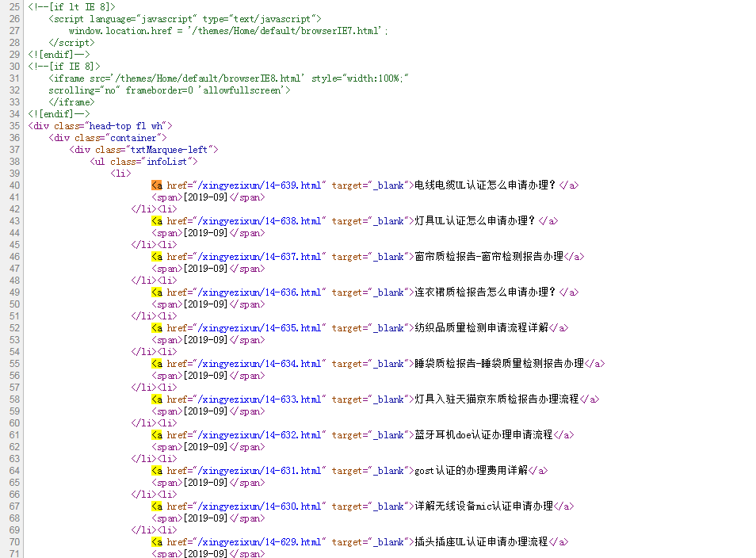Viewport: 756px width, 558px height.
Task: Follow the /xingyezixun/14-630.html href
Action: click(262, 506)
